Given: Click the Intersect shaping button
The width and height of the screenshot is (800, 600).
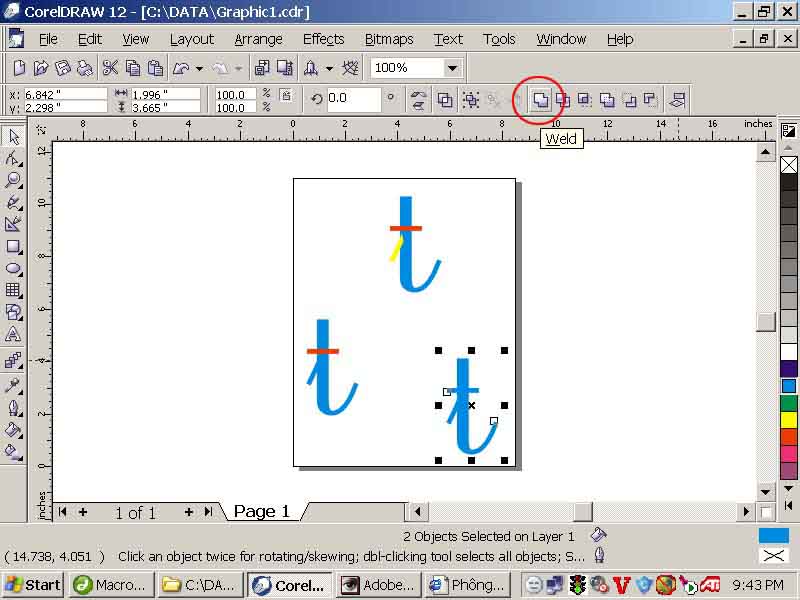Looking at the screenshot, I should click(585, 99).
